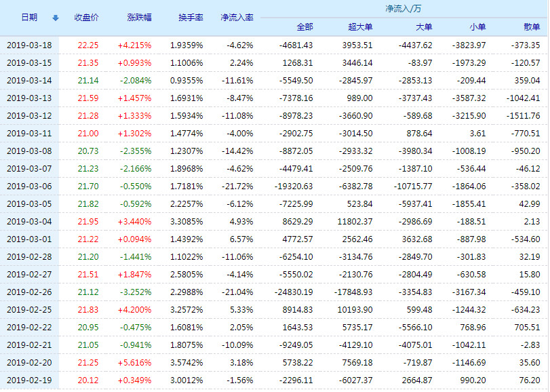Image resolution: width=550 pixels, height=392 pixels.
Task: Click date cell 2019-02-19
Action: 29,380
